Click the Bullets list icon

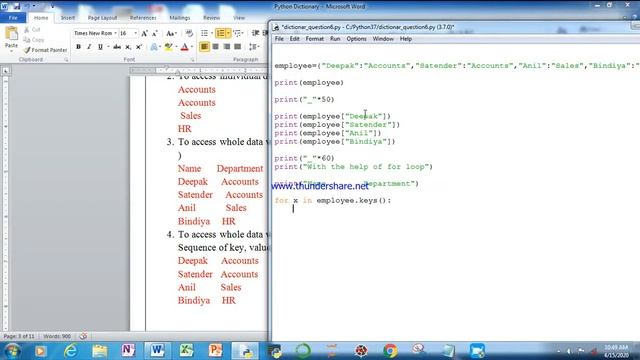pos(204,33)
